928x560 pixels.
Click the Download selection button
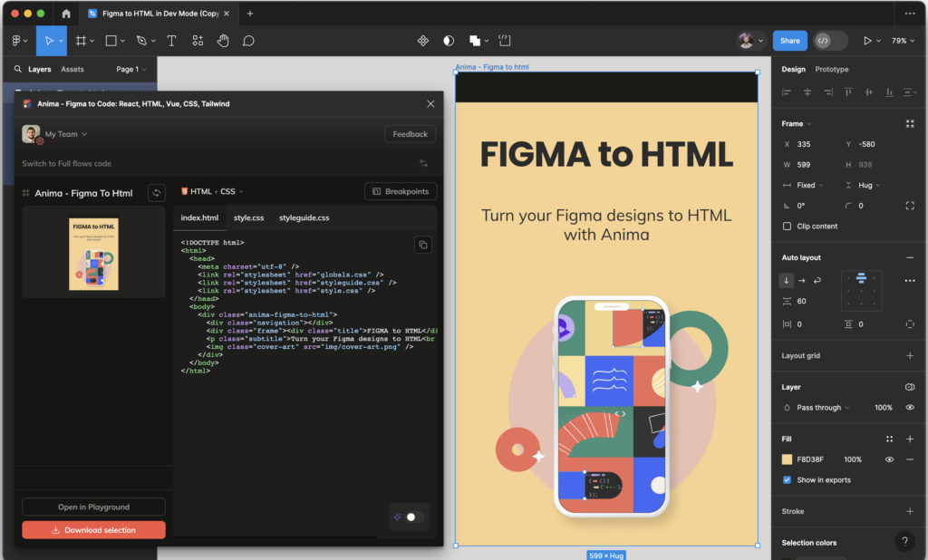click(93, 530)
